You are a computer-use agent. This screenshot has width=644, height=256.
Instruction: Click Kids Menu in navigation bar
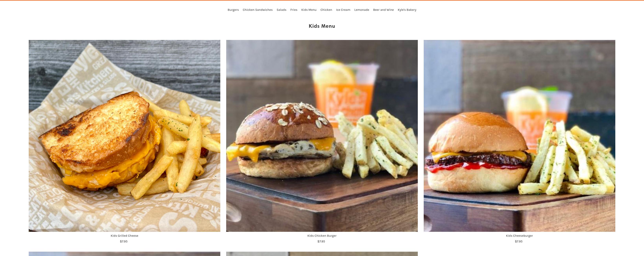pos(309,10)
